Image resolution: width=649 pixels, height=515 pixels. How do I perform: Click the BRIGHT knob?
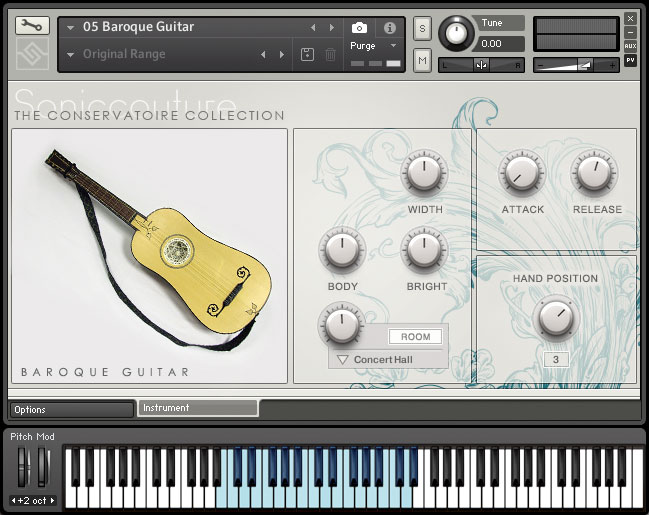pos(424,250)
